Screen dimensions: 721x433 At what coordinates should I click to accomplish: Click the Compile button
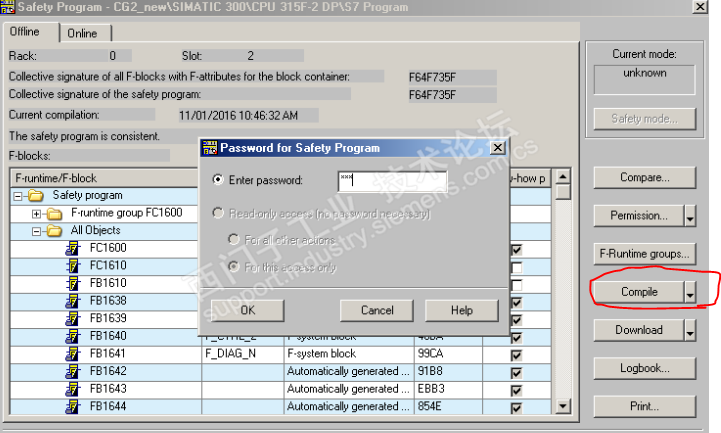639,292
